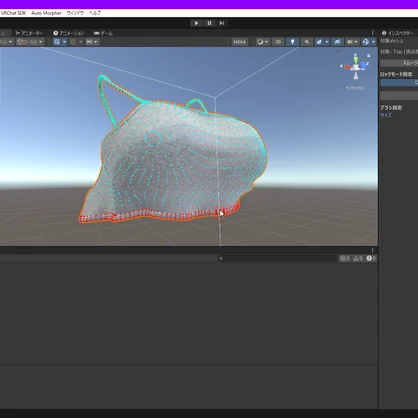Screen dimensions: 418x418
Task: Switch to the ゲーム (Game) tab
Action: 103,33
